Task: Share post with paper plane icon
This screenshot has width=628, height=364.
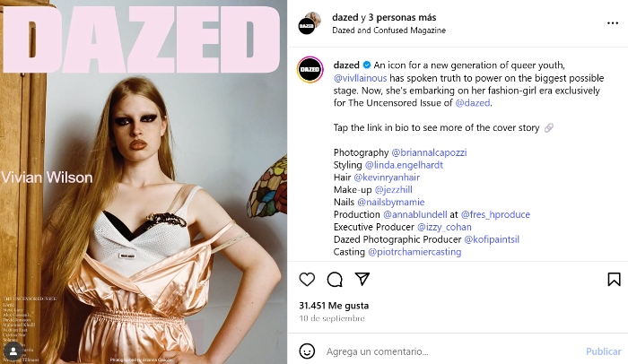Action: pos(362,279)
